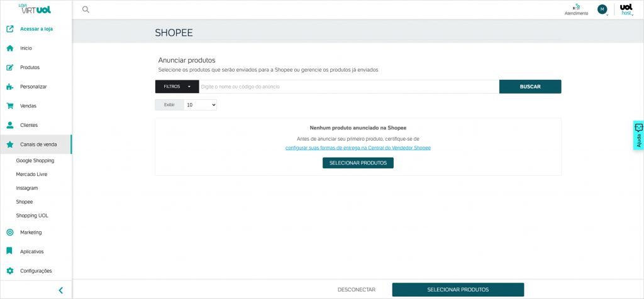Image resolution: width=644 pixels, height=299 pixels.
Task: Click the footer SELECIONAR PRODUTOS button
Action: click(458, 290)
